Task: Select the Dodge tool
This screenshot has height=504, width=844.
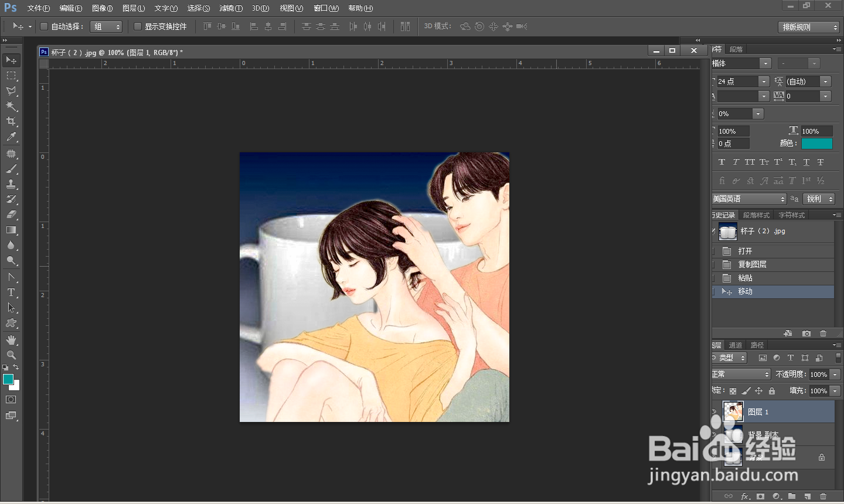Action: pyautogui.click(x=11, y=260)
